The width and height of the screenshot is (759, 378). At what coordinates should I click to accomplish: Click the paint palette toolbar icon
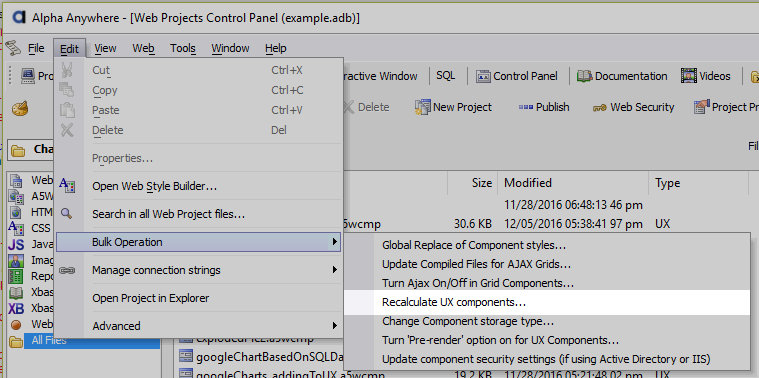coord(20,107)
